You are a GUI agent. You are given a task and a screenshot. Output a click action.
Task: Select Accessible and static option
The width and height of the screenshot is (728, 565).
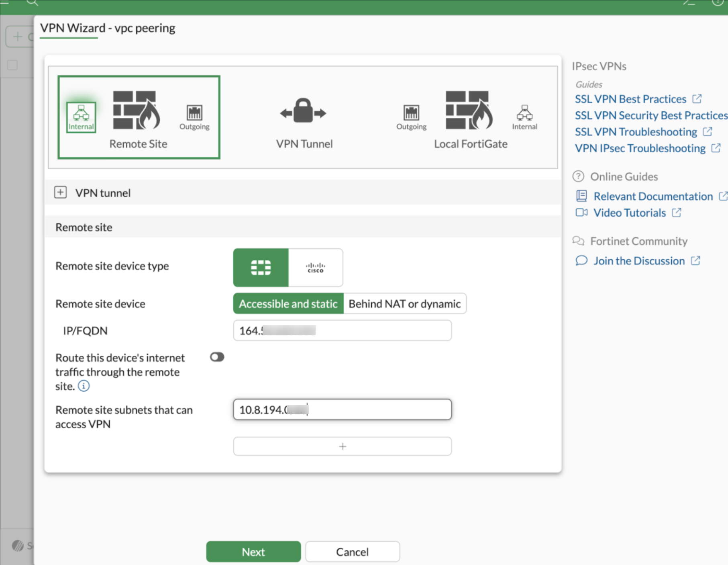coord(288,303)
